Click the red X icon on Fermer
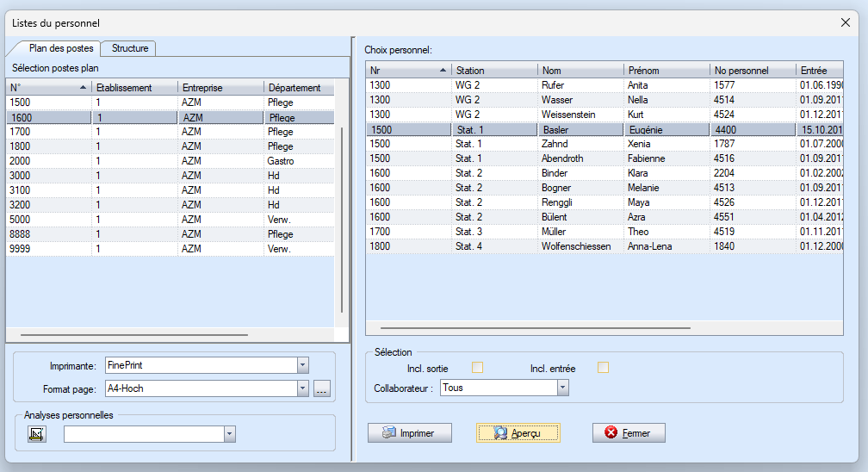The width and height of the screenshot is (868, 472). (611, 432)
